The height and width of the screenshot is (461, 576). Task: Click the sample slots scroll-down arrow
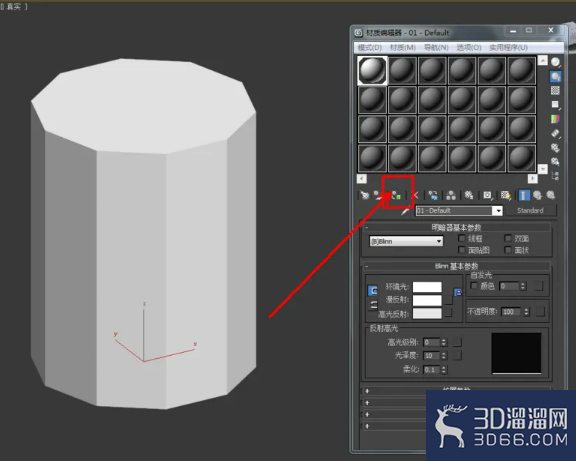[x=543, y=169]
